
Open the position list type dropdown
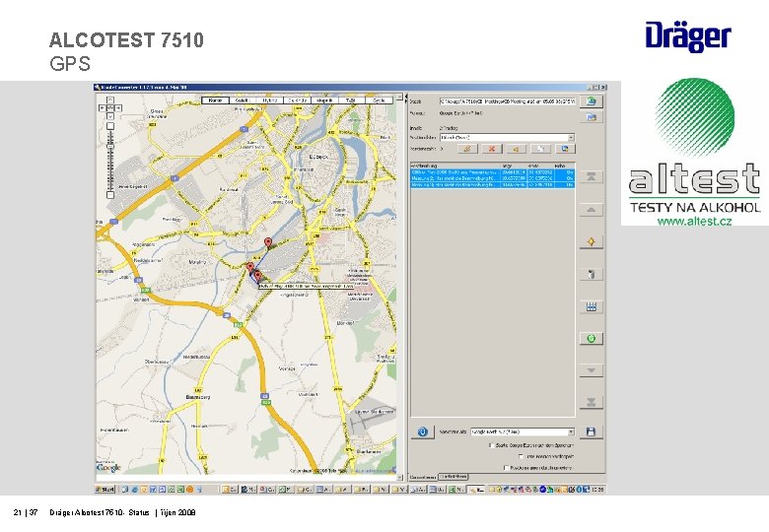(571, 138)
